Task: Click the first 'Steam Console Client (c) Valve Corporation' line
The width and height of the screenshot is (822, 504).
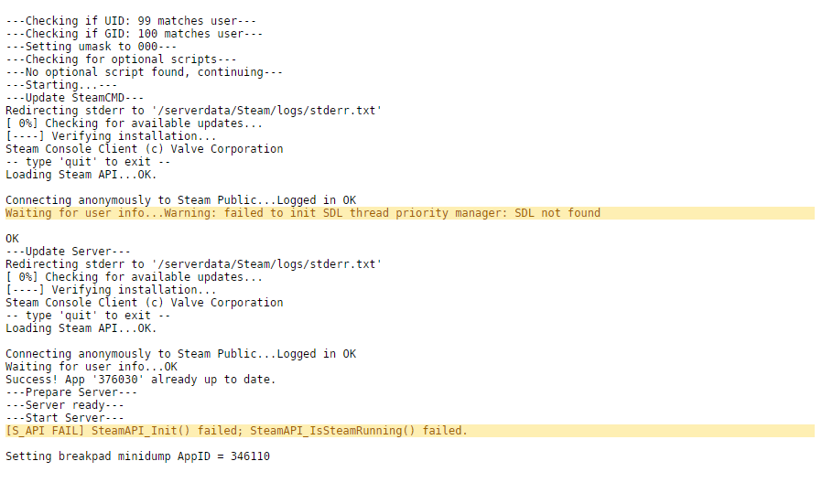Action: click(x=144, y=149)
